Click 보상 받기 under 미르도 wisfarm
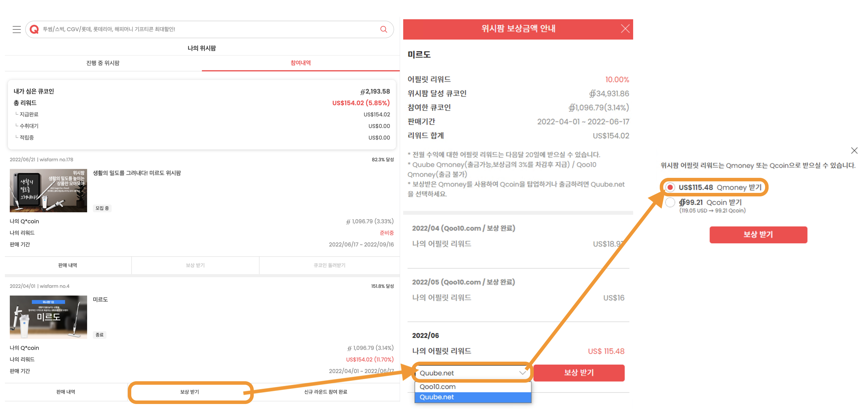The height and width of the screenshot is (411, 868). tap(190, 392)
